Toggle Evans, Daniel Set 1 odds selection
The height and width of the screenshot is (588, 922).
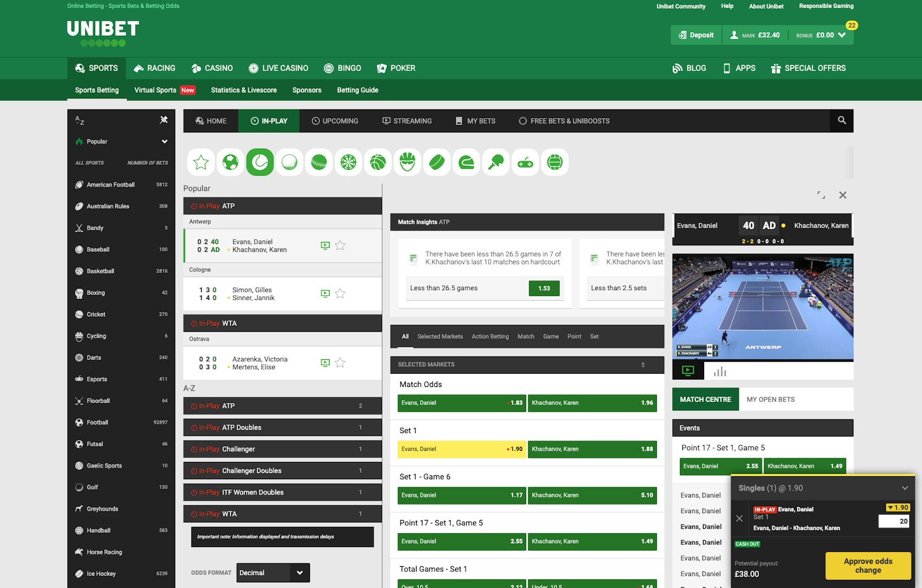point(462,449)
